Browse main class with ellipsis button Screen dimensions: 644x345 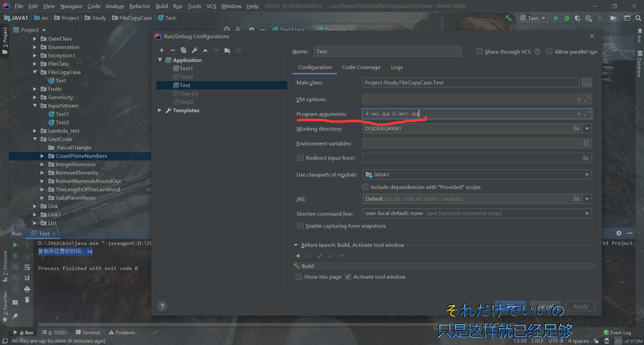[587, 83]
